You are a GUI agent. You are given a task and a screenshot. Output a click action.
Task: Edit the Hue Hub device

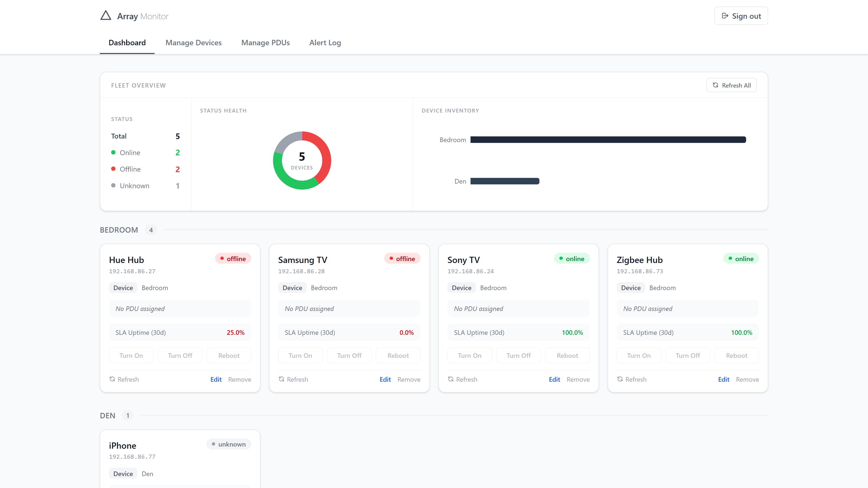[x=216, y=379]
